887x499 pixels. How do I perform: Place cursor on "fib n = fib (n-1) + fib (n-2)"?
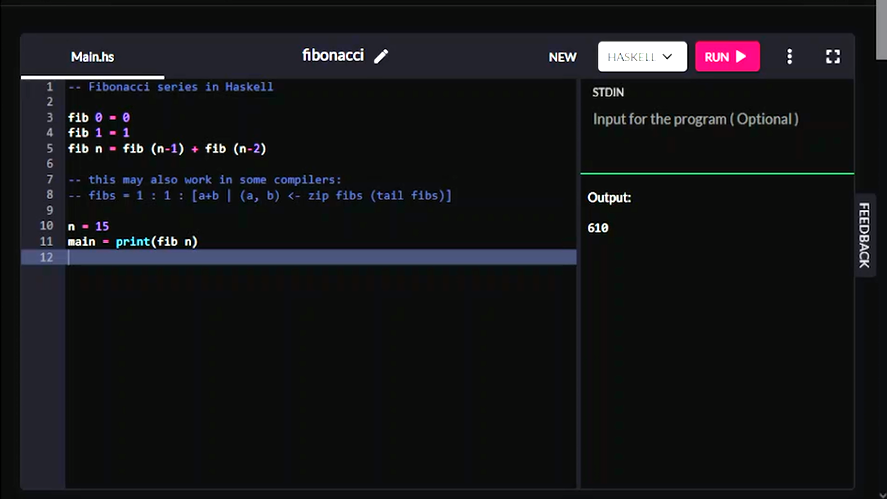click(x=167, y=148)
